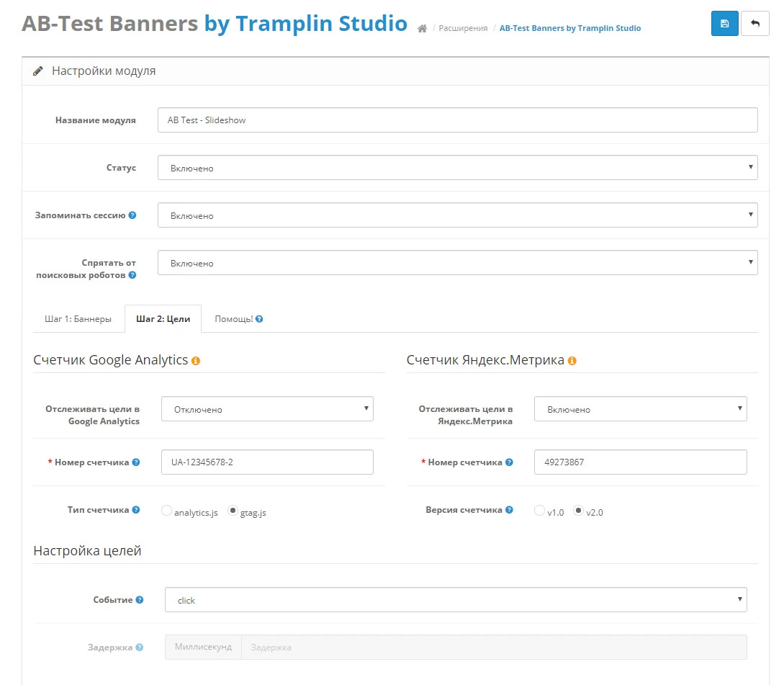Click the analytics.js label text
Viewport: 784px width, 690px height.
click(x=196, y=513)
